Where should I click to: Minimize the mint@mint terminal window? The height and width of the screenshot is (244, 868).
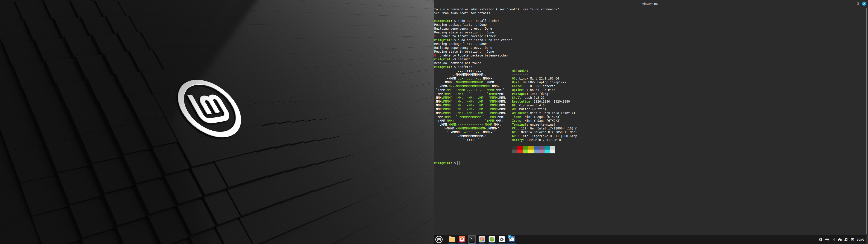coord(851,4)
